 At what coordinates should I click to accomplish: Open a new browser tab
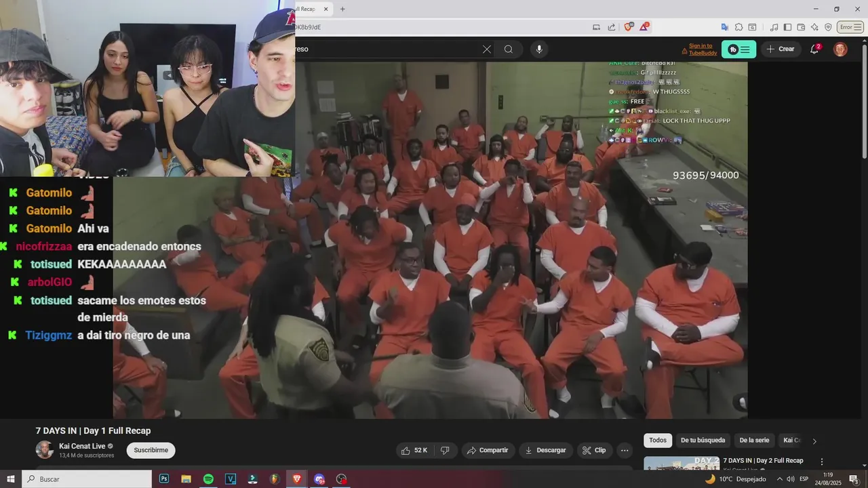click(342, 9)
